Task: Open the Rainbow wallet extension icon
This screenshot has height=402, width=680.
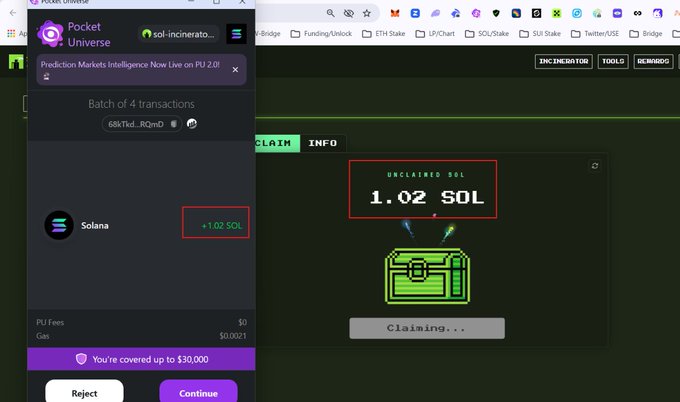Action: tap(516, 13)
